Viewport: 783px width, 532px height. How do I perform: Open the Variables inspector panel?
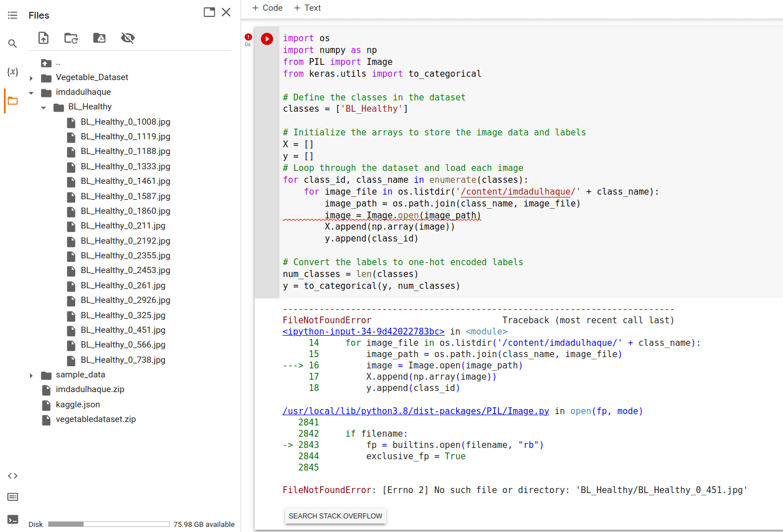(12, 72)
